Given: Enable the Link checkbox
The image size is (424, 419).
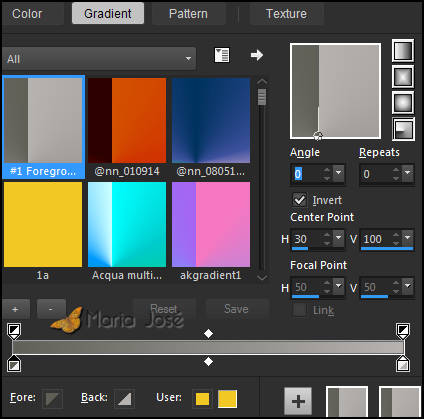Looking at the screenshot, I should (x=299, y=310).
